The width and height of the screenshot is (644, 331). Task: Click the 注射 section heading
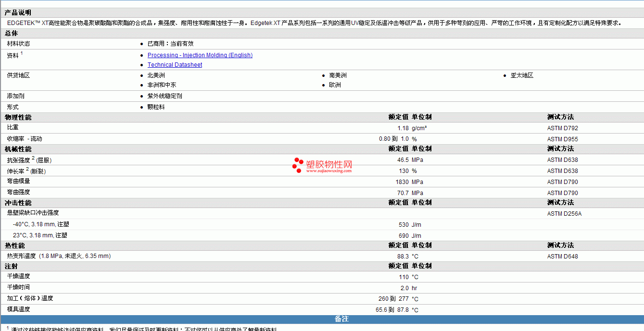(12, 266)
